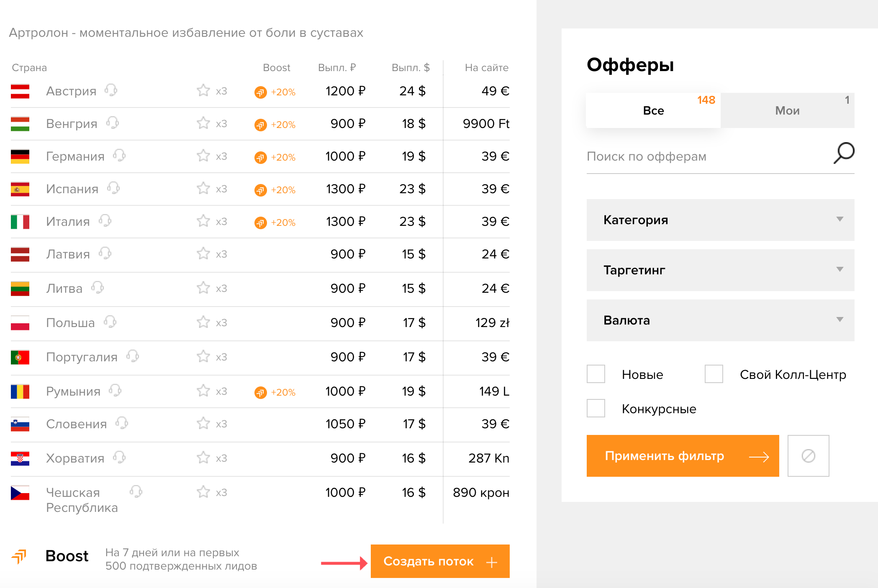The height and width of the screenshot is (588, 878).
Task: Click the headset icon beside Португалия
Action: pyautogui.click(x=133, y=356)
